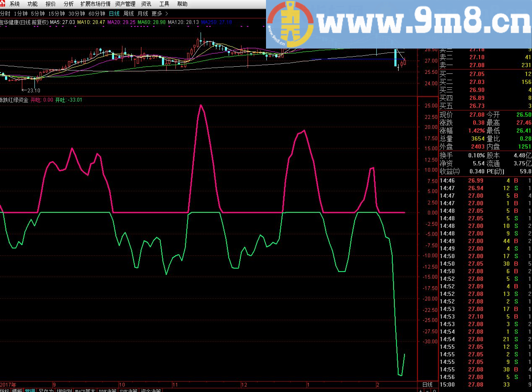Open the 扩展市场行情 menu
Screen dimensions: 532x392
[x=95, y=4]
